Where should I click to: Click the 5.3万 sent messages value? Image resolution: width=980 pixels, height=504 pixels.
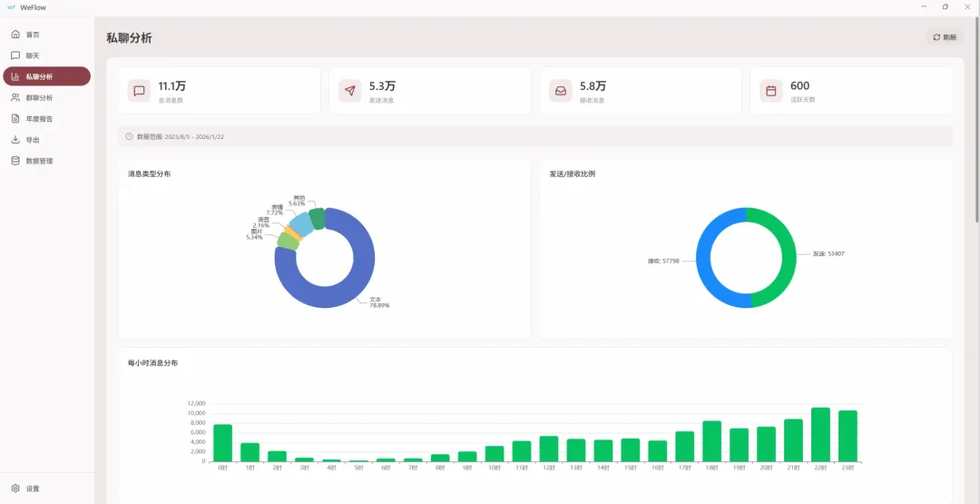point(382,86)
